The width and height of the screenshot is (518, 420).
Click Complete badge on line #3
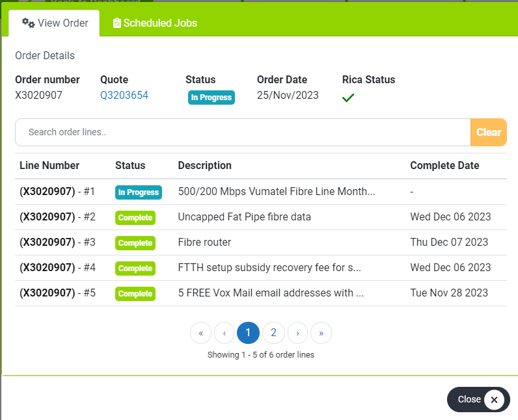pyautogui.click(x=135, y=243)
